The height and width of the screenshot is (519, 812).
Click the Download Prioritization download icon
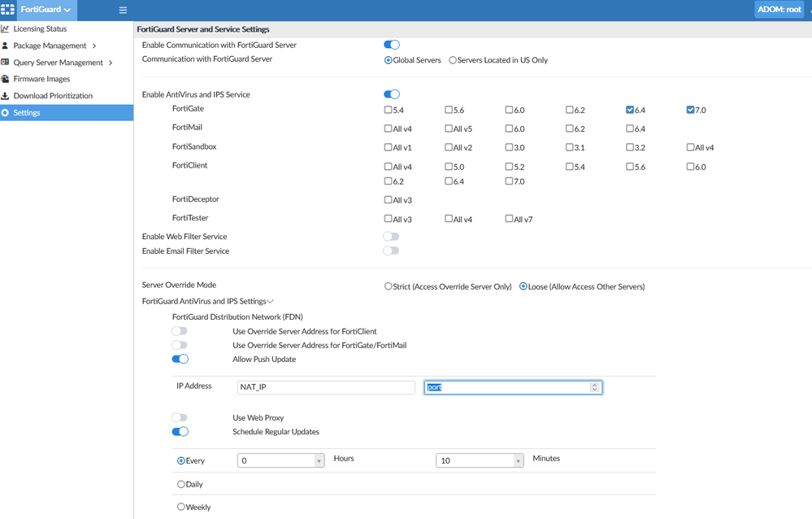tap(6, 96)
